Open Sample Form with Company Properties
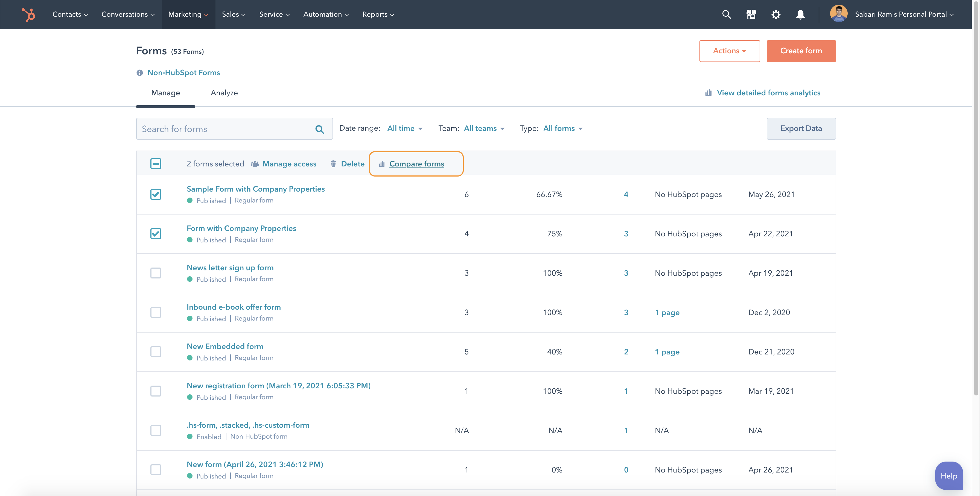Viewport: 980px width, 496px height. (x=255, y=189)
